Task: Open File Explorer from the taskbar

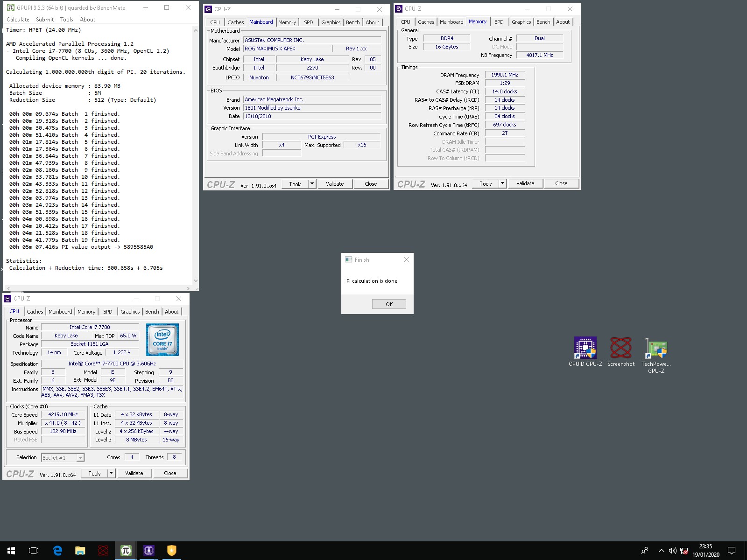Action: [x=80, y=551]
